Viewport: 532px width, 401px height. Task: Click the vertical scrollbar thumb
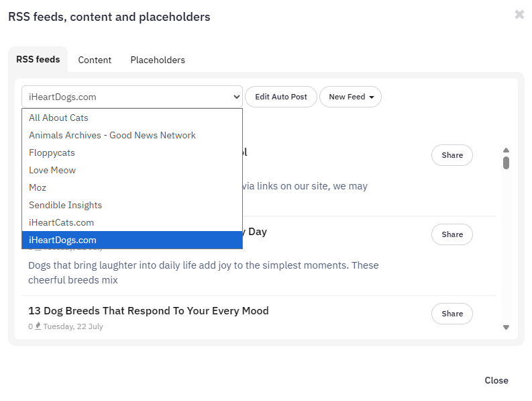coord(506,163)
